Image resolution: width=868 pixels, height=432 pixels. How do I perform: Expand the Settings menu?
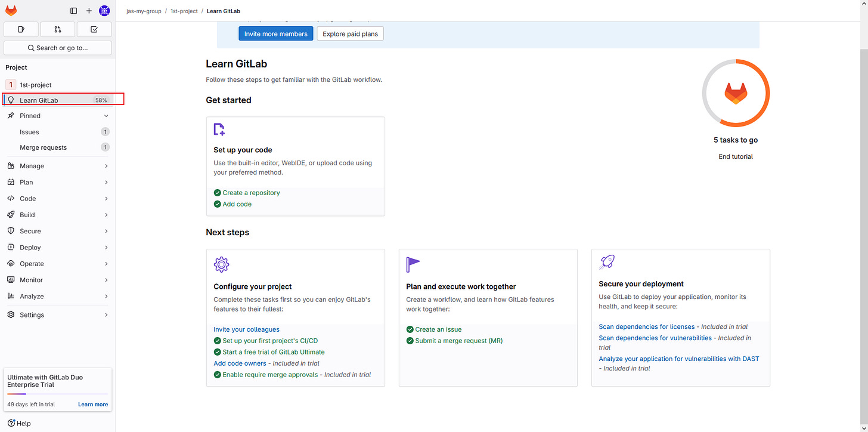(58, 314)
